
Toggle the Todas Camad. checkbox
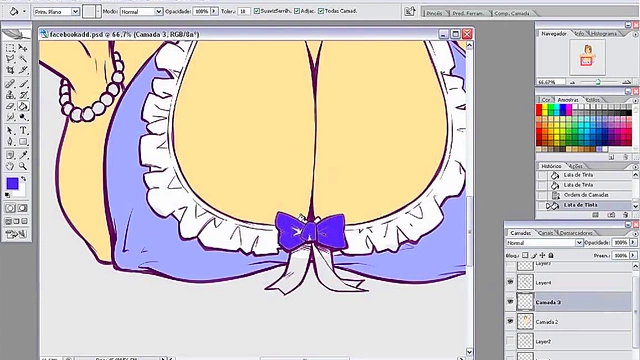click(x=321, y=11)
